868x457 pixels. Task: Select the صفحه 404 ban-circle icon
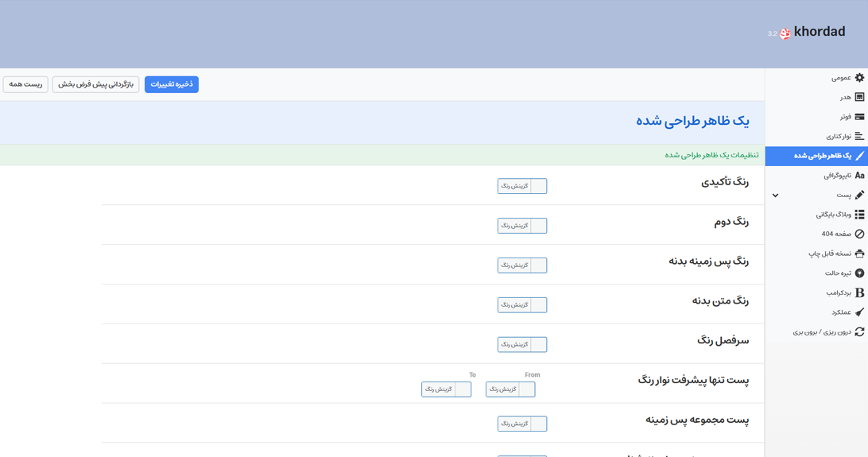[859, 234]
